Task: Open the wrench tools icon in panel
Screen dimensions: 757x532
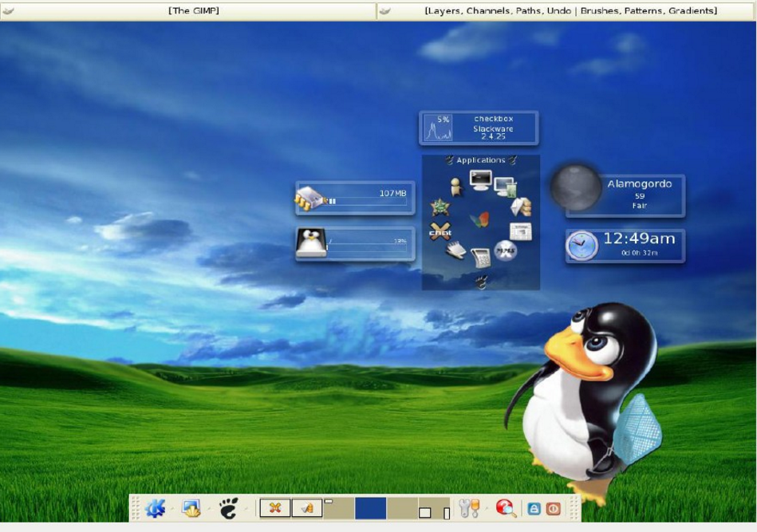Action: tap(469, 508)
